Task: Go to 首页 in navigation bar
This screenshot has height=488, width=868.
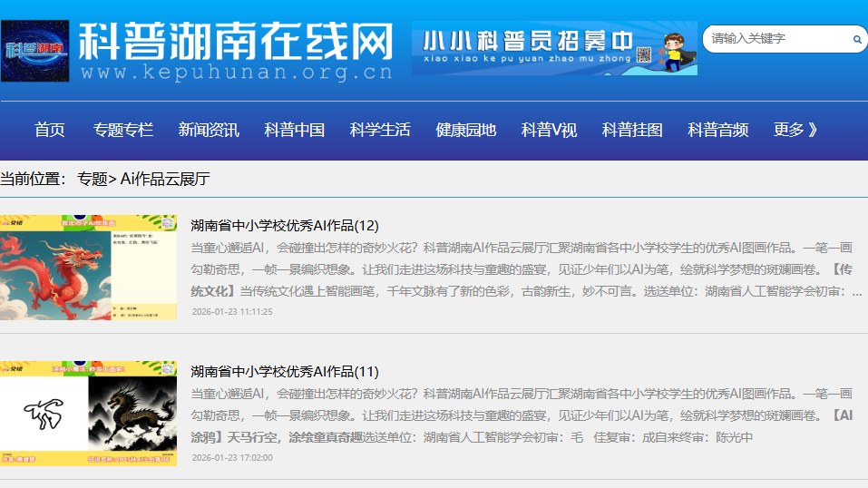Action: 50,130
